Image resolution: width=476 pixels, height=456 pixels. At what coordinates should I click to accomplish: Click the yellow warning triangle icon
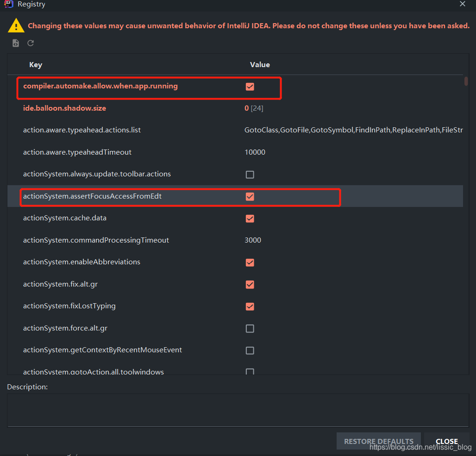click(16, 25)
